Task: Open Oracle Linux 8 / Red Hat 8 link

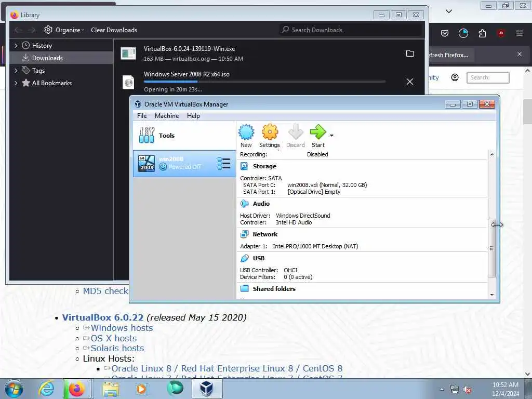Action: click(227, 368)
